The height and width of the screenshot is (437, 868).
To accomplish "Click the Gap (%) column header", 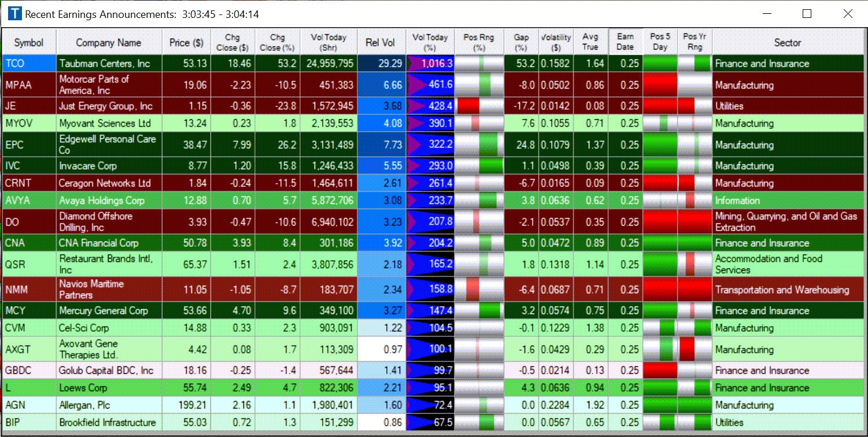I will click(521, 43).
